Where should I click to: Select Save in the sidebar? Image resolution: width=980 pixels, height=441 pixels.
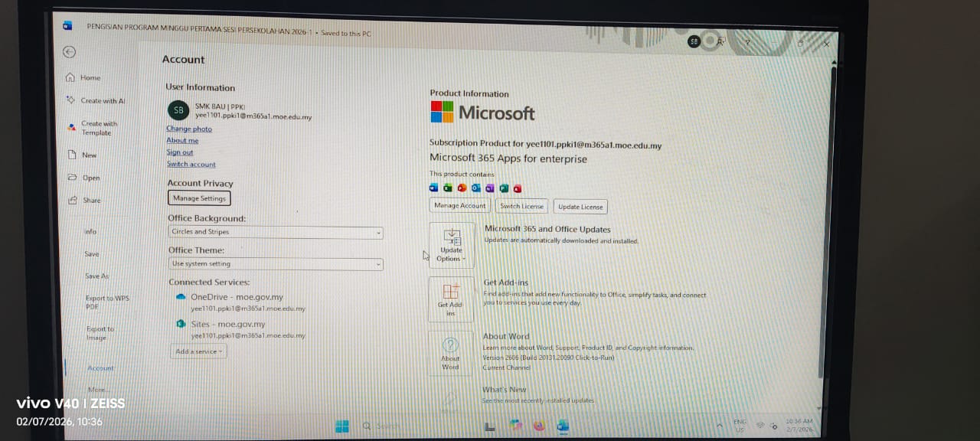[x=92, y=253]
